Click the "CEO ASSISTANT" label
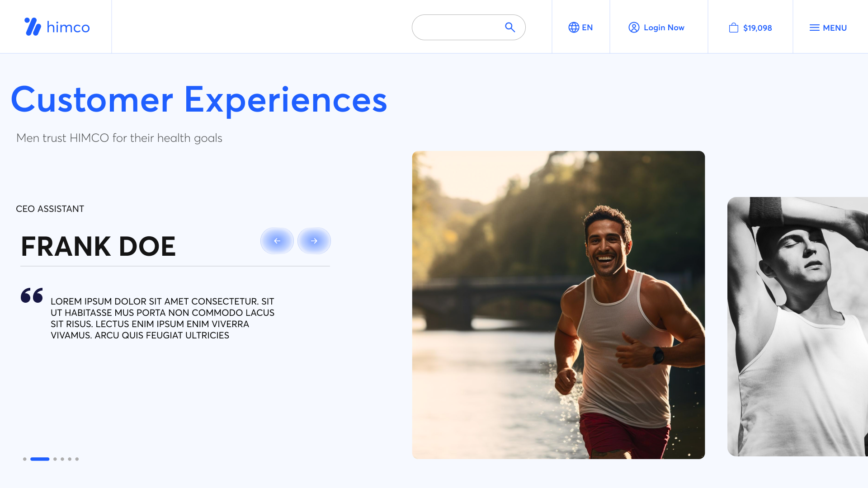The image size is (868, 488). pyautogui.click(x=50, y=209)
